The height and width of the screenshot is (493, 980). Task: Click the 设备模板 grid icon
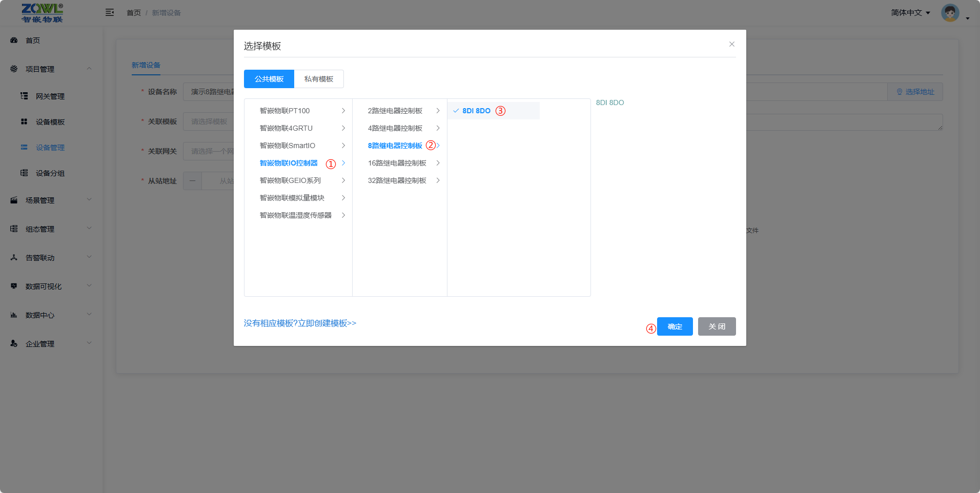24,121
